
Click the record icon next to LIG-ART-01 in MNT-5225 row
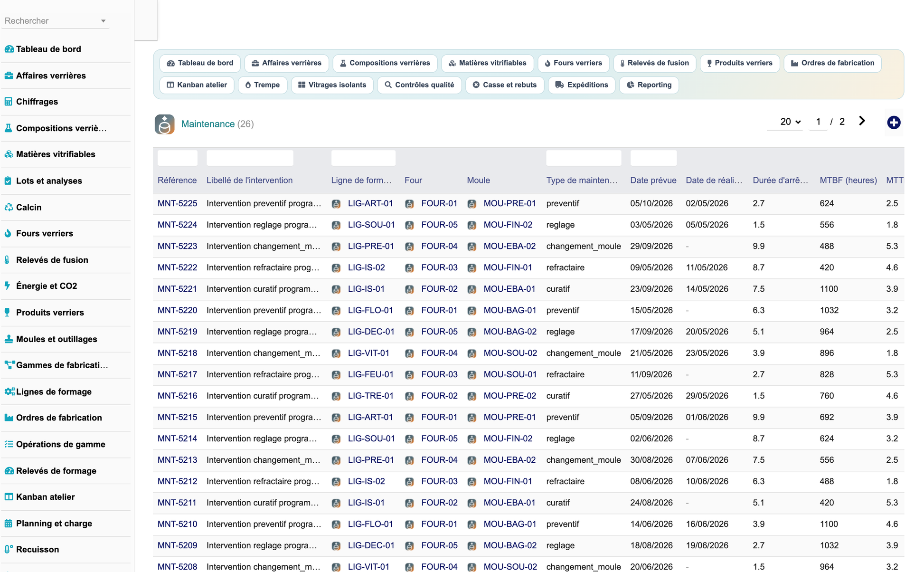[x=336, y=204]
